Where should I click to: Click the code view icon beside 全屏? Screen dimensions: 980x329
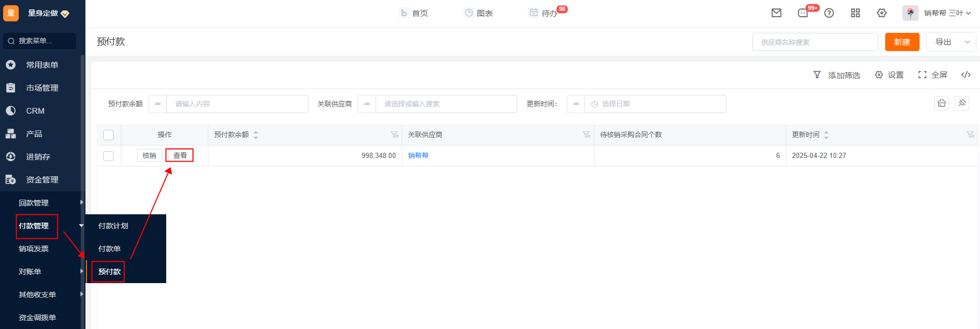click(966, 75)
